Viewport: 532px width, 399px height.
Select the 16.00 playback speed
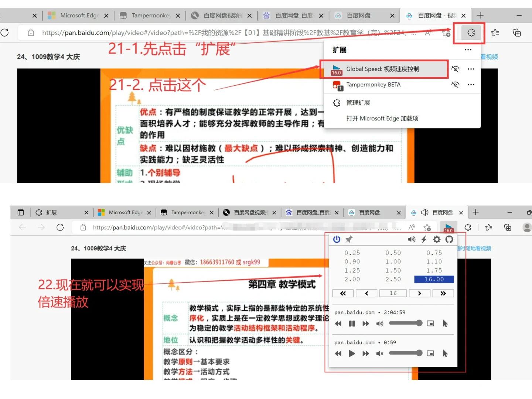(x=434, y=279)
